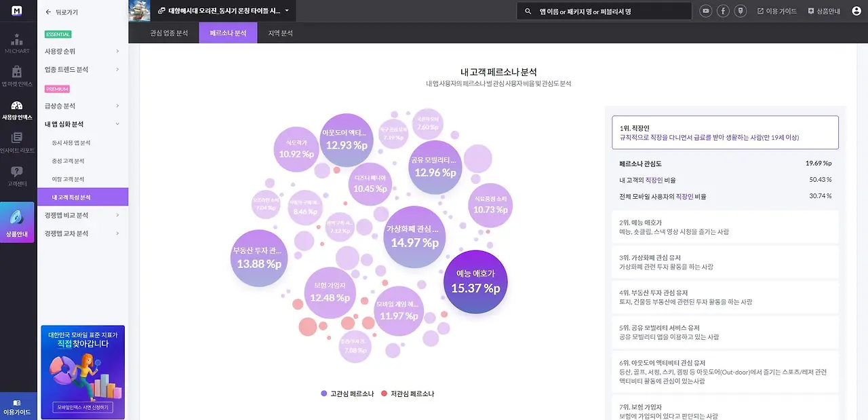Click the 19.69 %p 페르소나 관심도 value

click(x=818, y=164)
